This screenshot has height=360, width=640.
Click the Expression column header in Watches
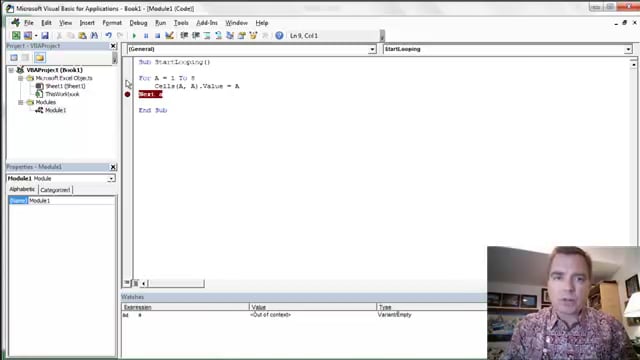pos(185,307)
